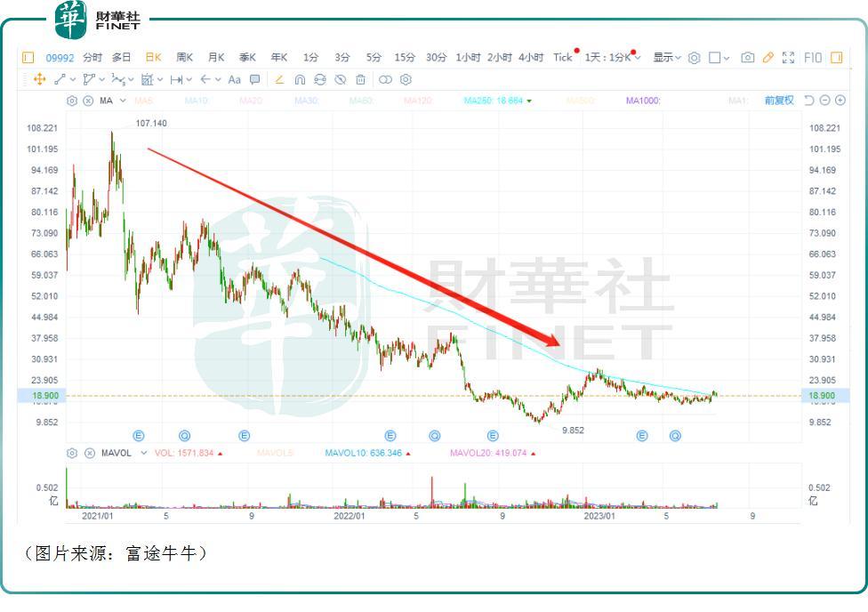
Task: Delete drawings with the trash icon
Action: pos(362,79)
